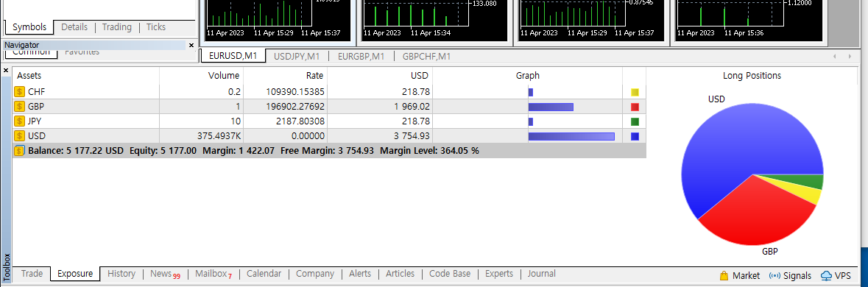The width and height of the screenshot is (868, 287).
Task: Open the Market shopping bag icon
Action: click(x=724, y=275)
